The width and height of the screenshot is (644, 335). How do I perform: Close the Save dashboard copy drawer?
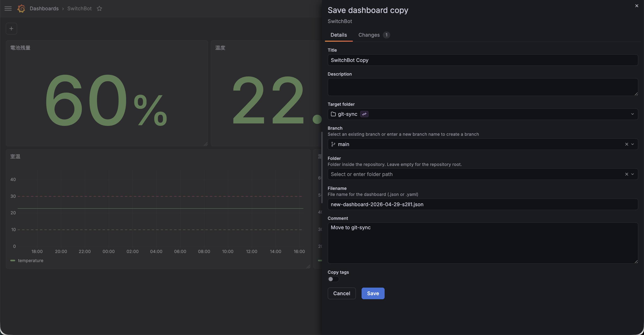[636, 6]
